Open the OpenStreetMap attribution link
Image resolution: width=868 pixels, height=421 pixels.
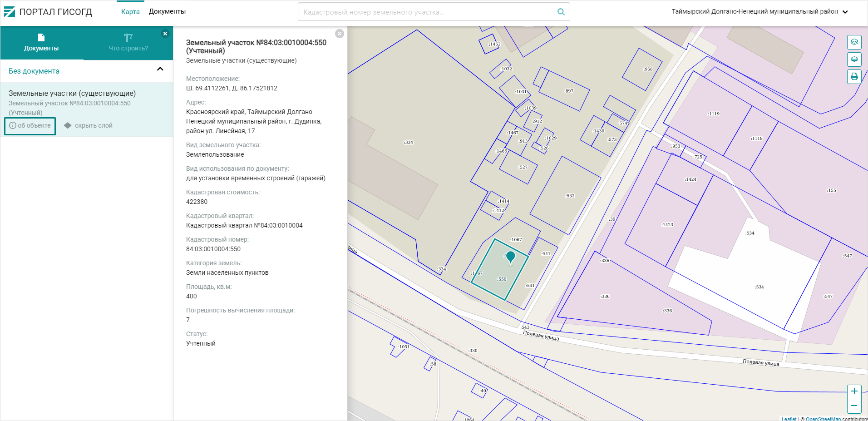click(x=823, y=419)
